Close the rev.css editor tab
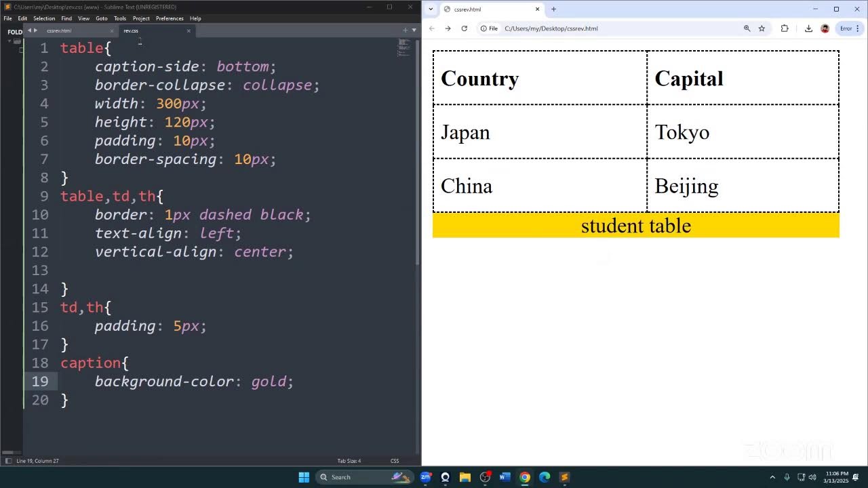 click(x=189, y=30)
